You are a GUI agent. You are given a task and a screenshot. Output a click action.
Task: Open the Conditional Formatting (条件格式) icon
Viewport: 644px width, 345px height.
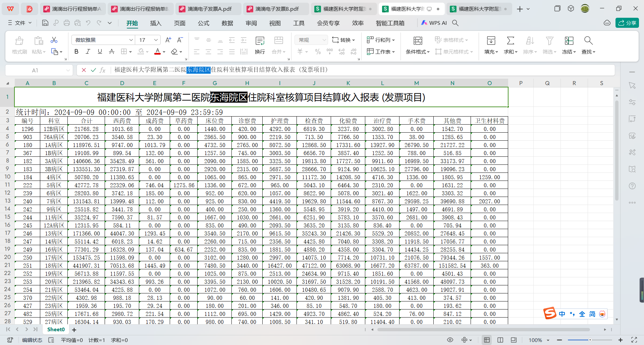418,41
